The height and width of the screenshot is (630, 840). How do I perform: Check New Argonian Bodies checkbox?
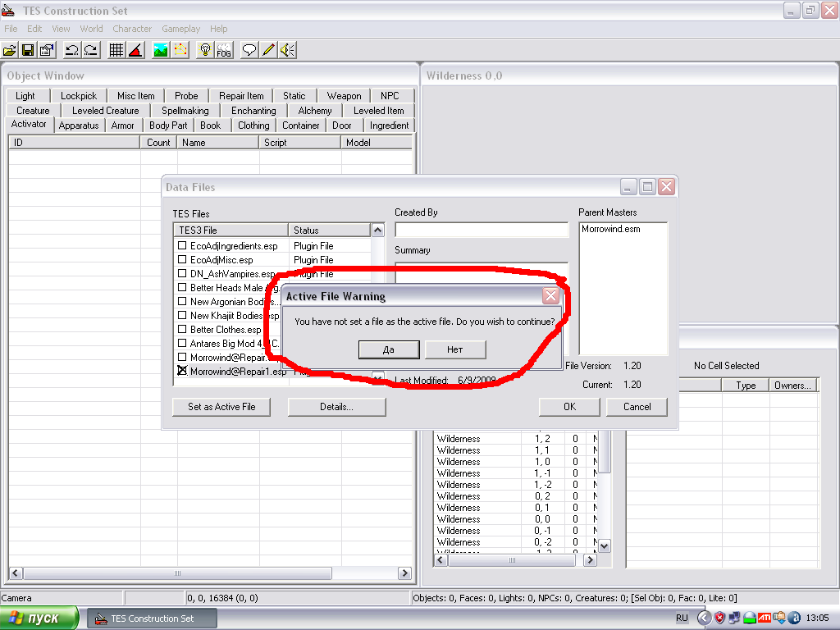(x=182, y=301)
